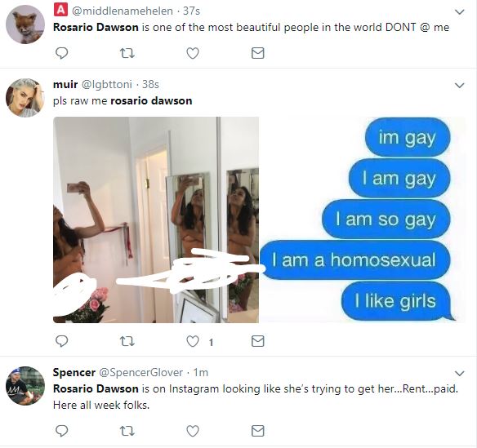The image size is (477, 448).
Task: Open reply on muir's tweet
Action: pos(61,341)
